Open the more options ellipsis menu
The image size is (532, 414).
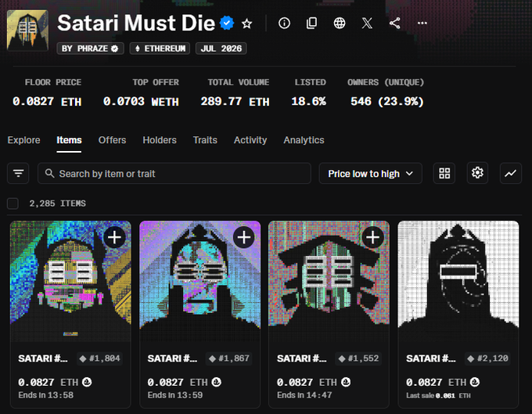tap(422, 23)
